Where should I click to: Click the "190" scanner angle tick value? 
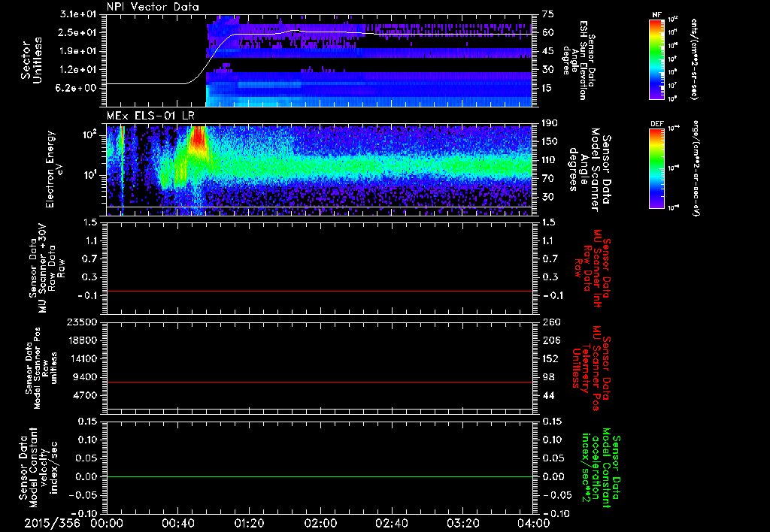[550, 123]
